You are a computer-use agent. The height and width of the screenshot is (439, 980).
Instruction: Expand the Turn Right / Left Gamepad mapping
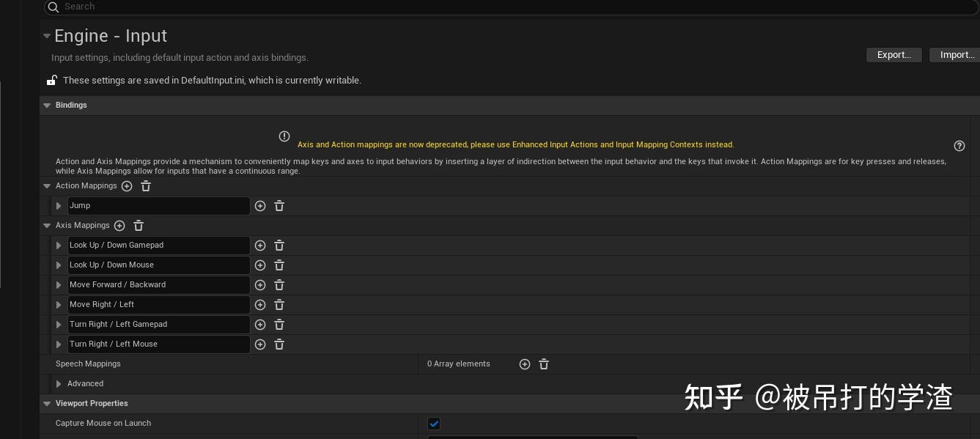(x=59, y=325)
